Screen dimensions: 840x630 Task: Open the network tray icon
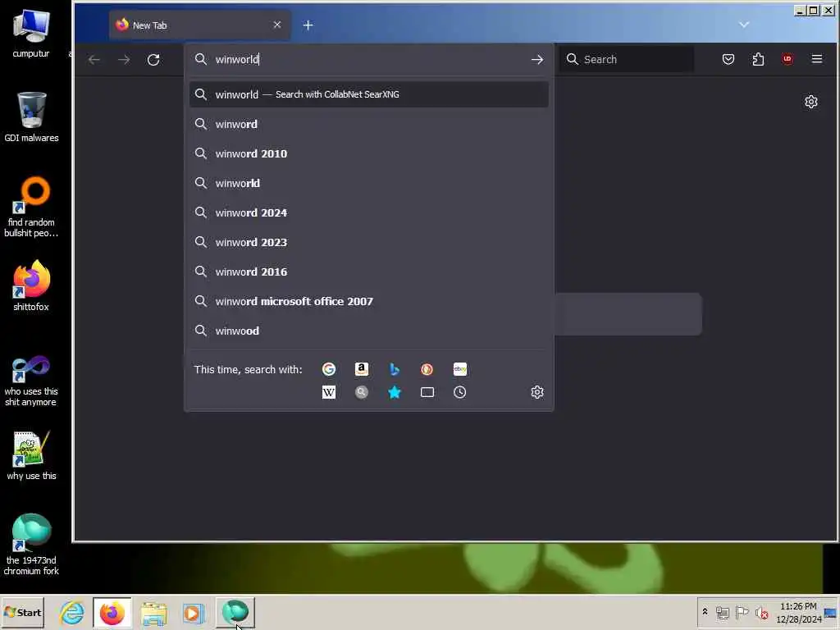722,612
